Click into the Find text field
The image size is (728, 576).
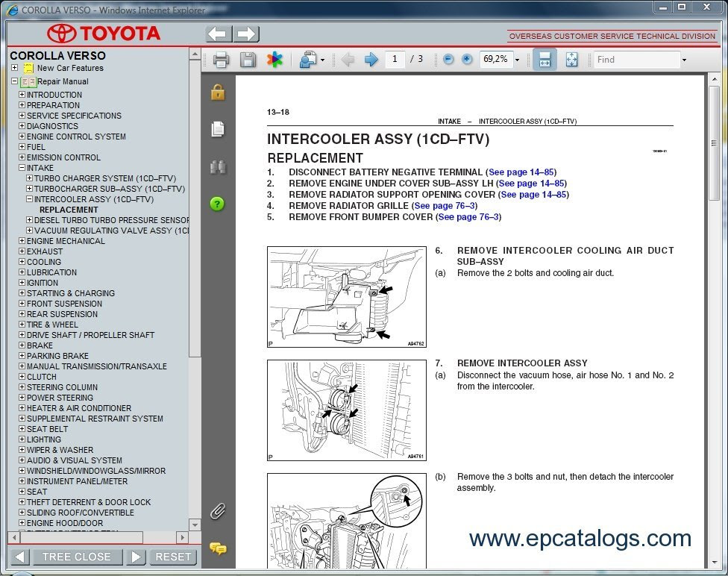click(636, 60)
